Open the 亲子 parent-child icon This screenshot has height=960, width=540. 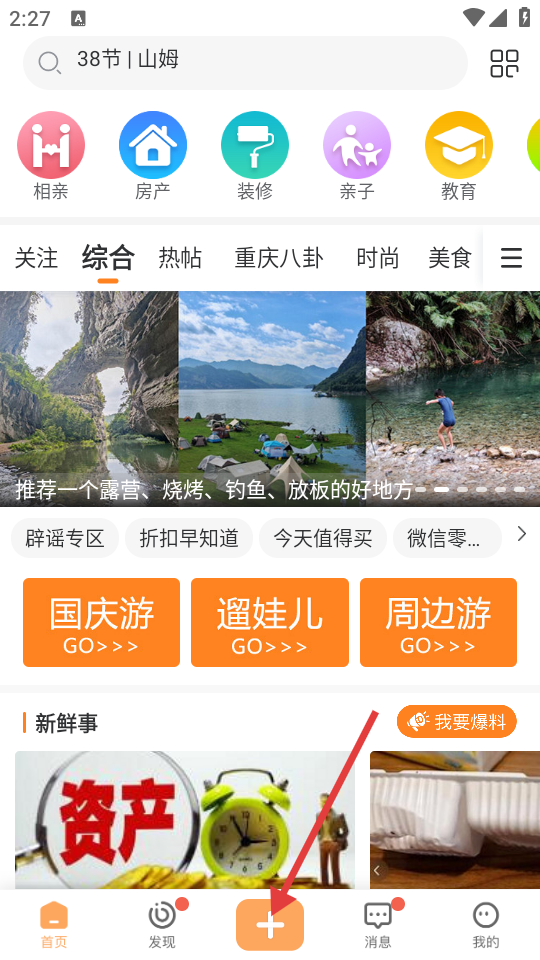coord(357,145)
